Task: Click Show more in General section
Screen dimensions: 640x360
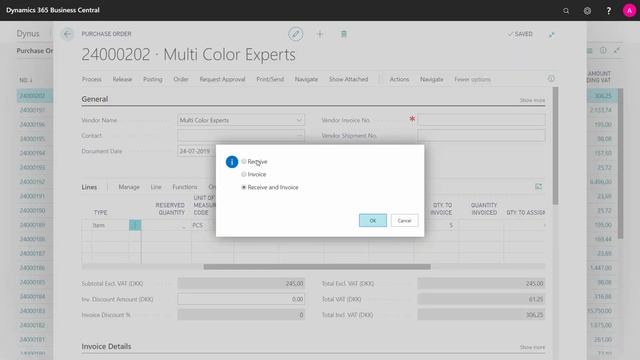Action: [x=532, y=100]
